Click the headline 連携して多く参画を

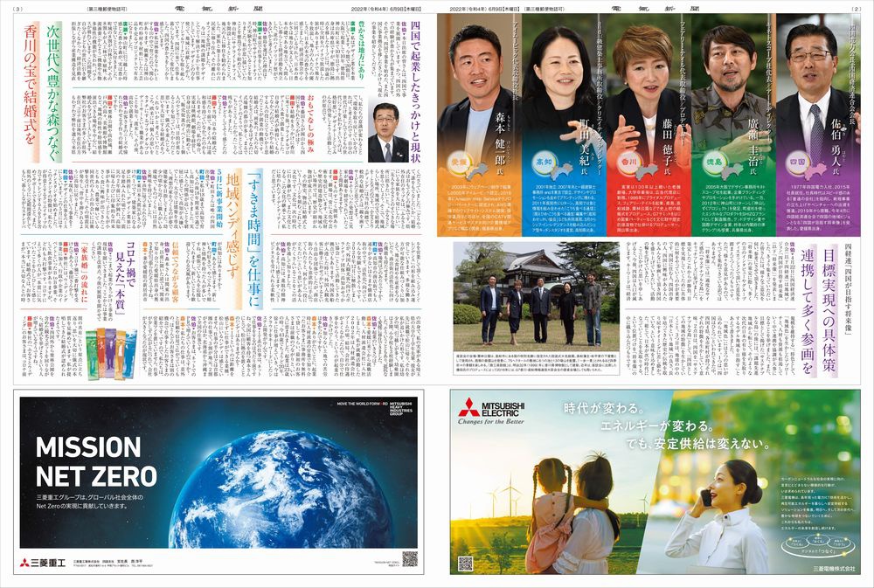point(808,310)
